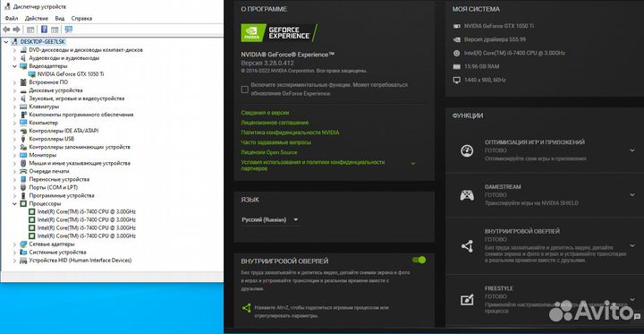644x334 pixels.
Task: Open the Лицензии Open Source link
Action: (x=269, y=152)
